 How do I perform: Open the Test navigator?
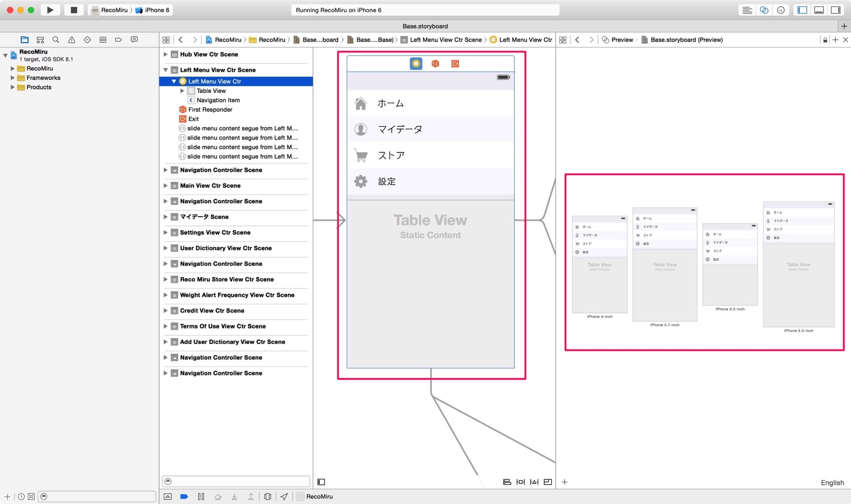pos(87,40)
